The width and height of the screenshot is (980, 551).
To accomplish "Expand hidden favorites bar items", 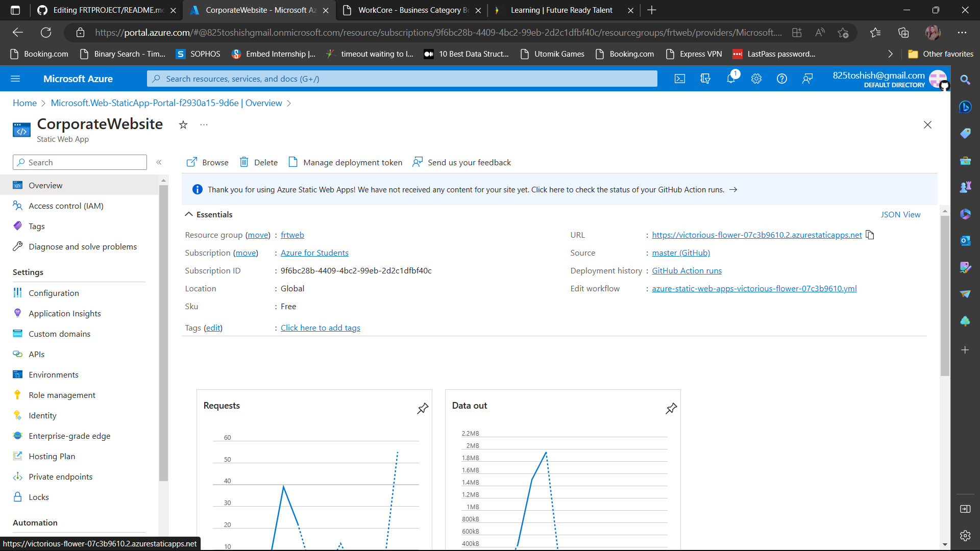I will tap(890, 54).
